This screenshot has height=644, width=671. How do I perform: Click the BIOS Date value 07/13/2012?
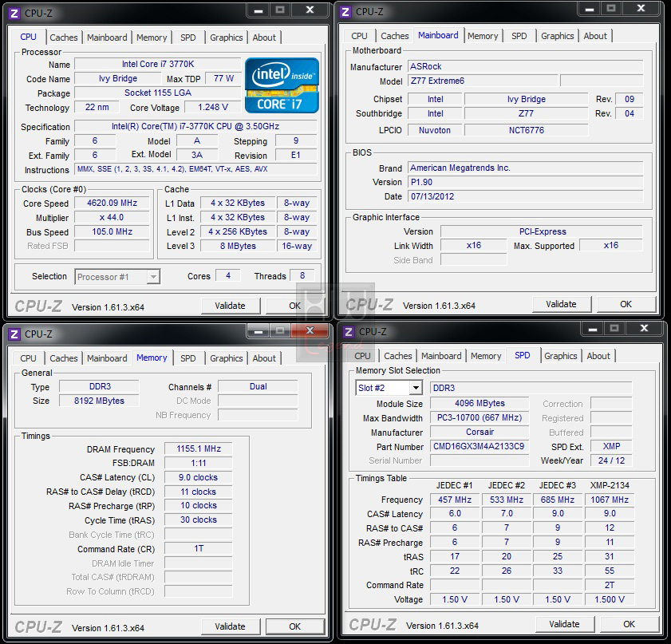526,197
